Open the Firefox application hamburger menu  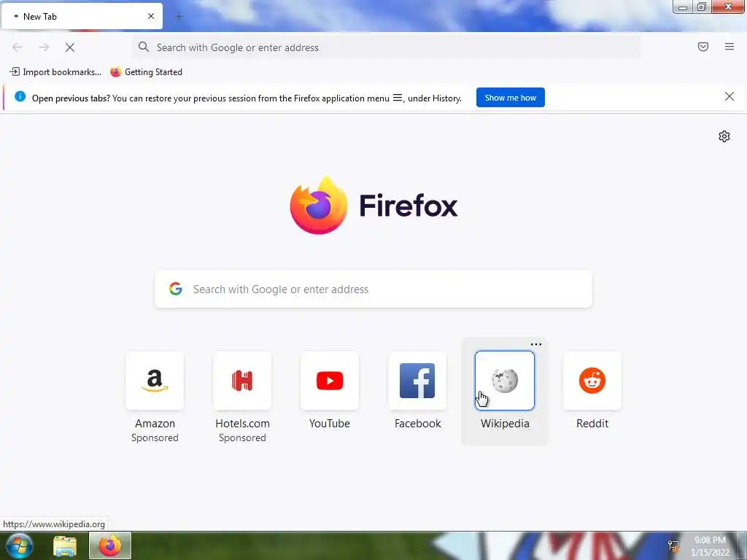coord(729,47)
